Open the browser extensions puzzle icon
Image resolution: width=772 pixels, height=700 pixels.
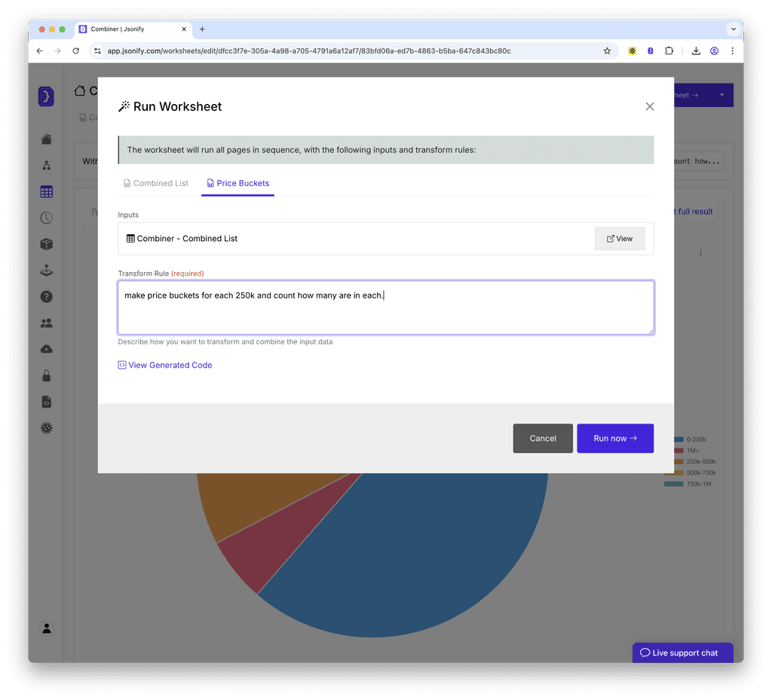[669, 50]
